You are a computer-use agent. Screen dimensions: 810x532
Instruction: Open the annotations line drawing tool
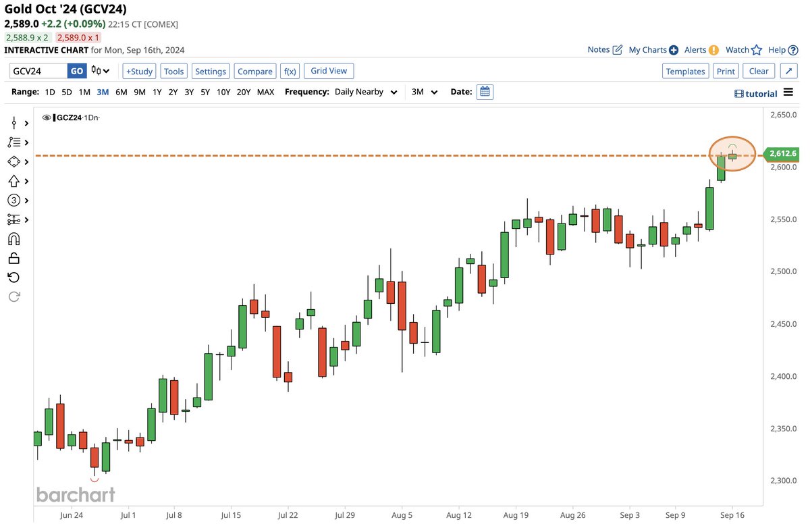click(12, 142)
